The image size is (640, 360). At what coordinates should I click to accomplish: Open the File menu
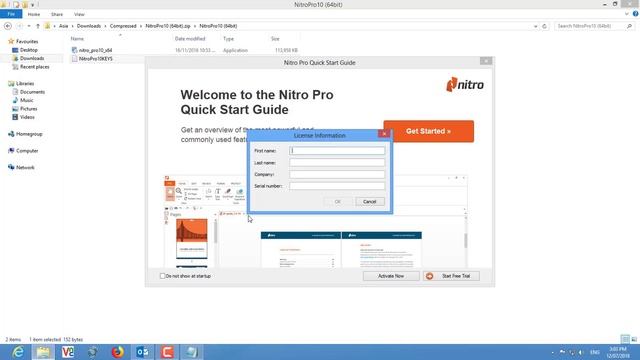click(x=11, y=14)
